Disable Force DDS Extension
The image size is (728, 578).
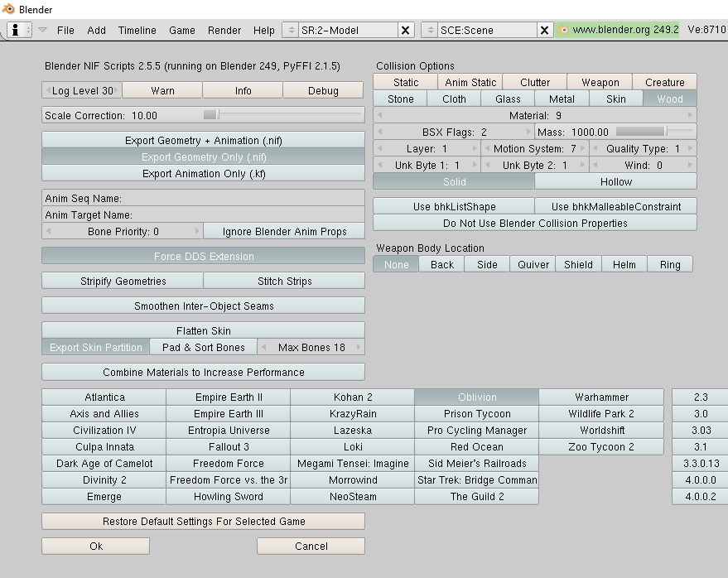[204, 256]
